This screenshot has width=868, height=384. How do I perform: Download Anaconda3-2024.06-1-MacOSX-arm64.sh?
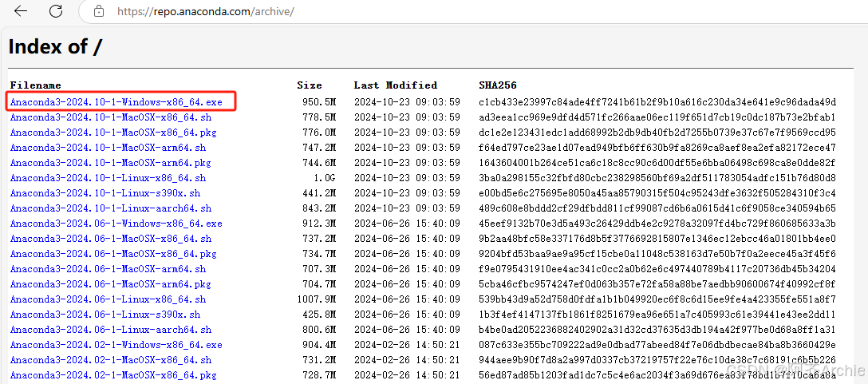click(108, 269)
